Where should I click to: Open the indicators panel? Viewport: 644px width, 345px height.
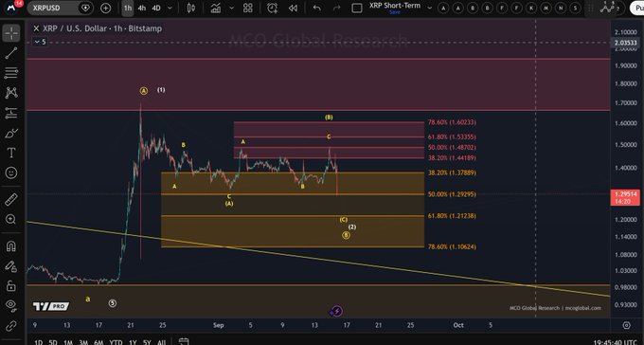[216, 8]
